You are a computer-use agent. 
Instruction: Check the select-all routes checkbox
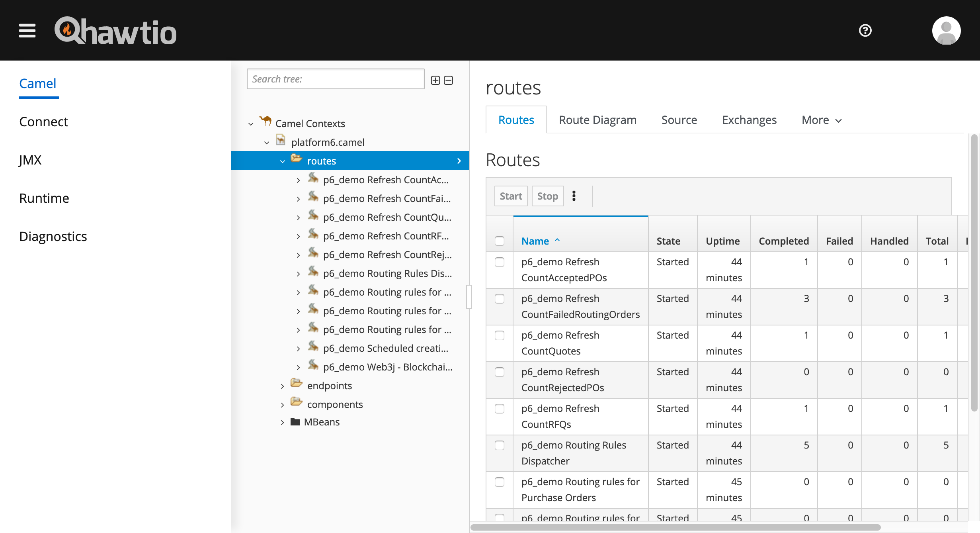coord(500,241)
